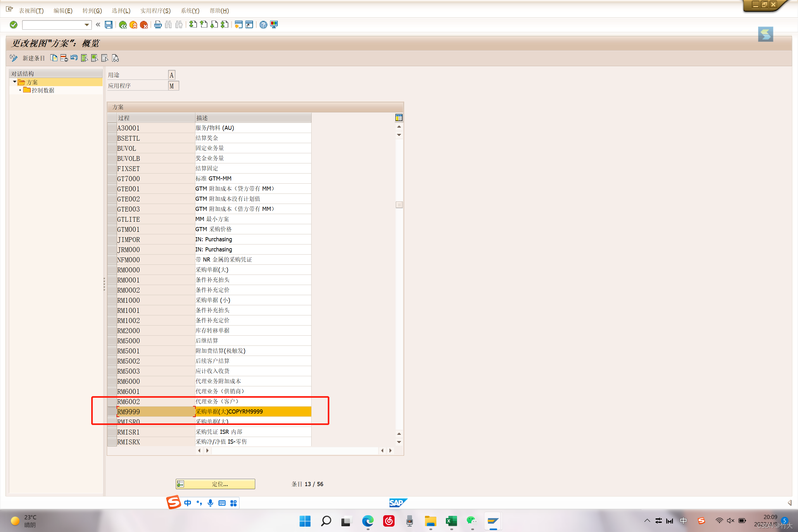Click the 定位... position button

tap(215, 484)
